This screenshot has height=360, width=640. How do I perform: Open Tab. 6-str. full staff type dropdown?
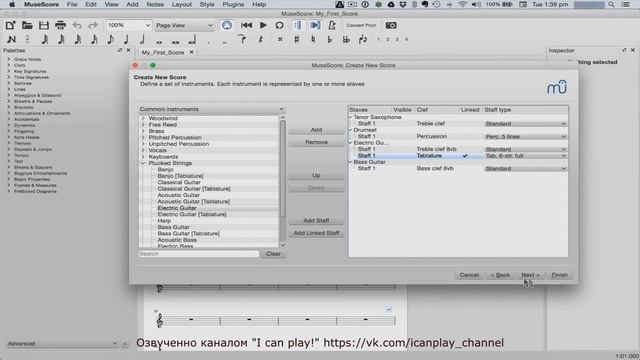click(525, 156)
